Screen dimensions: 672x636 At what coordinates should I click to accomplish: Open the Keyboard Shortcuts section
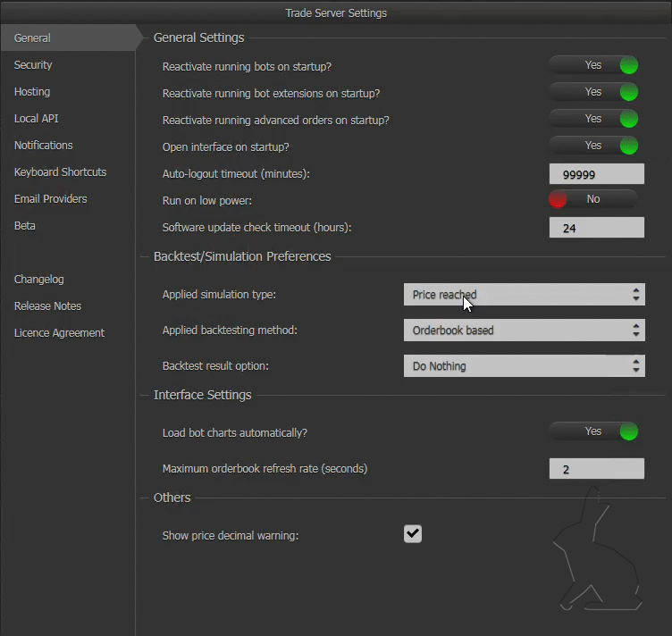coord(60,172)
